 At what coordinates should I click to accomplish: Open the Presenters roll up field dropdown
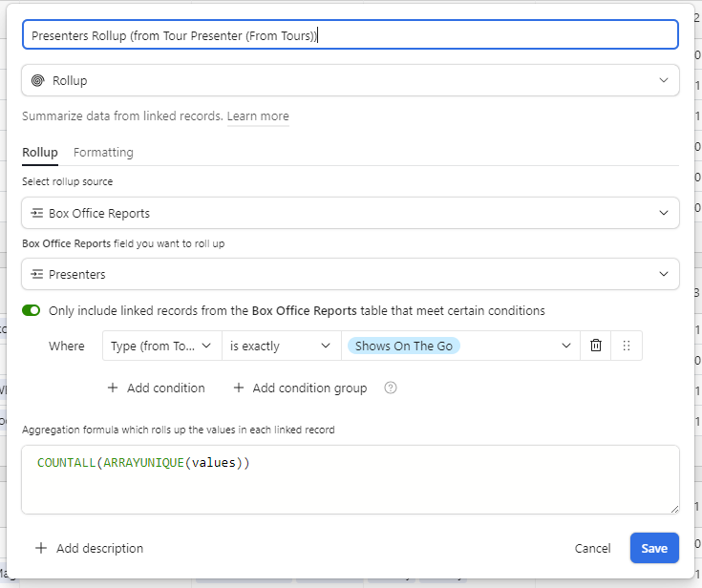tap(351, 274)
